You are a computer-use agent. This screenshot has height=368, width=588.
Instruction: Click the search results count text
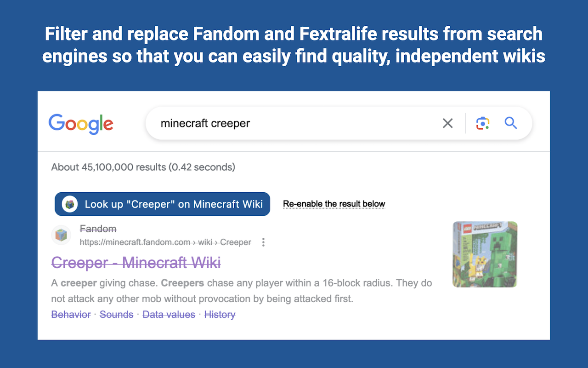pyautogui.click(x=142, y=167)
